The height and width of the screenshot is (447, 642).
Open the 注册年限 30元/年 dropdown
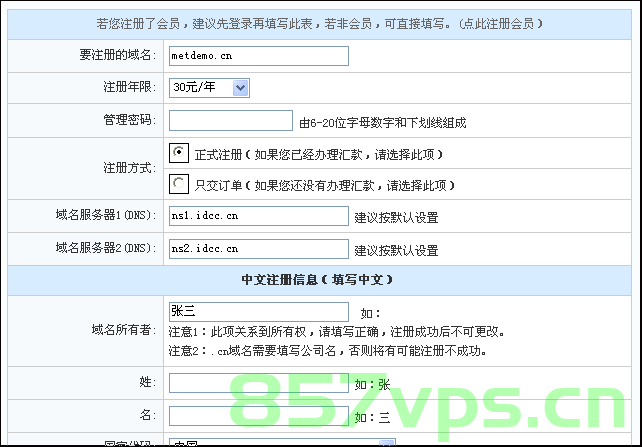[209, 88]
